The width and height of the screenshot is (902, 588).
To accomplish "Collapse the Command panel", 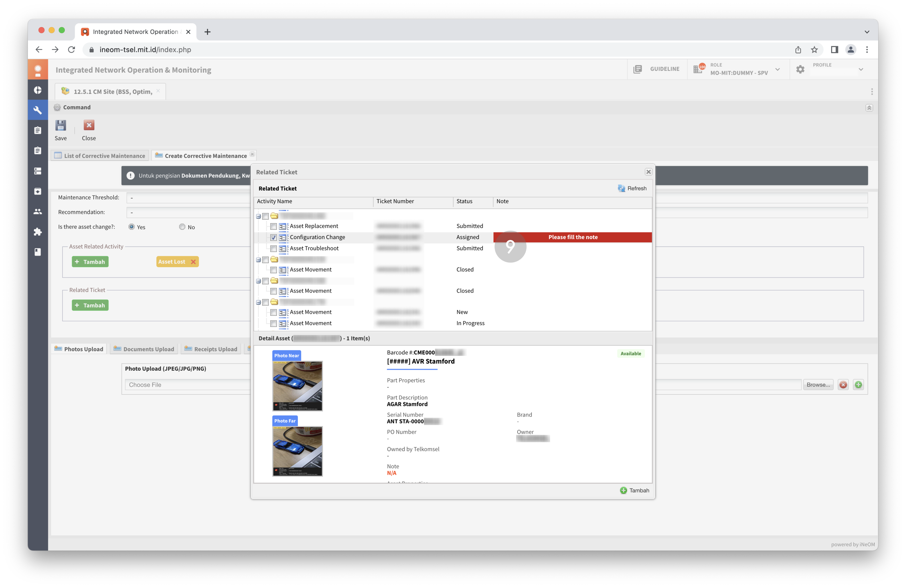I will tap(869, 107).
